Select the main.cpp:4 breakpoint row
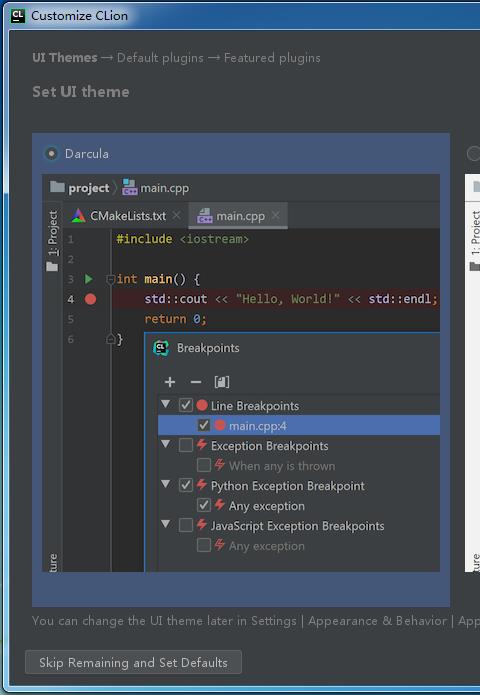Screen dimensions: 480x695 299,425
